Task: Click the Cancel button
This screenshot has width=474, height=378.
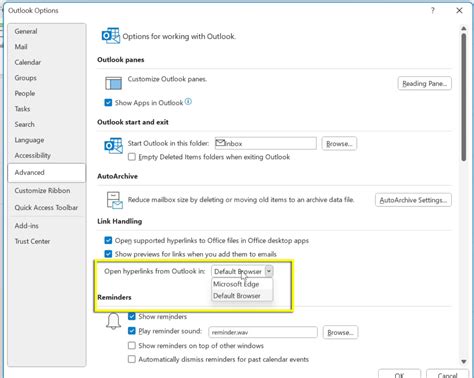Action: point(447,374)
